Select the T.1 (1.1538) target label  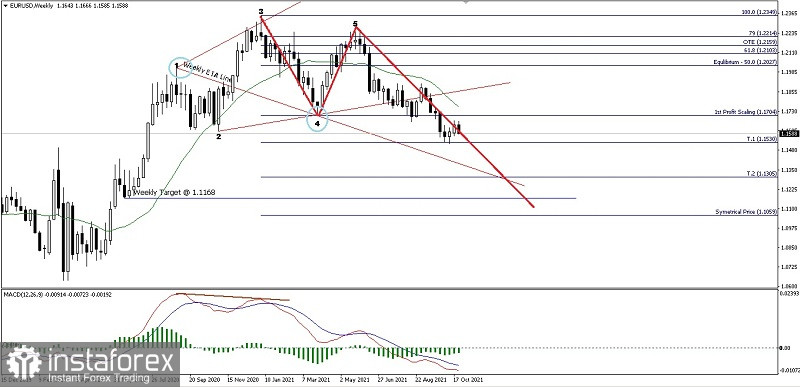761,139
